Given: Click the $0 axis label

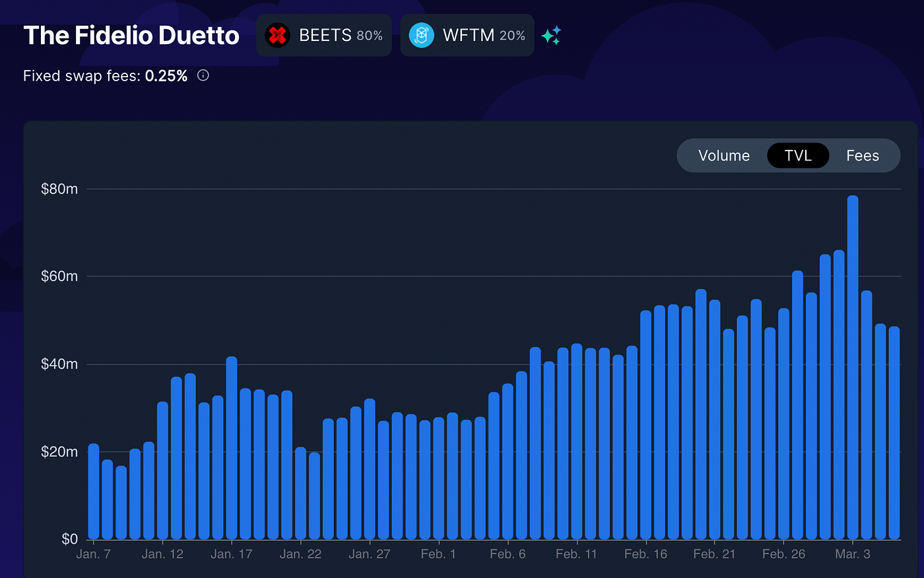Looking at the screenshot, I should [70, 539].
